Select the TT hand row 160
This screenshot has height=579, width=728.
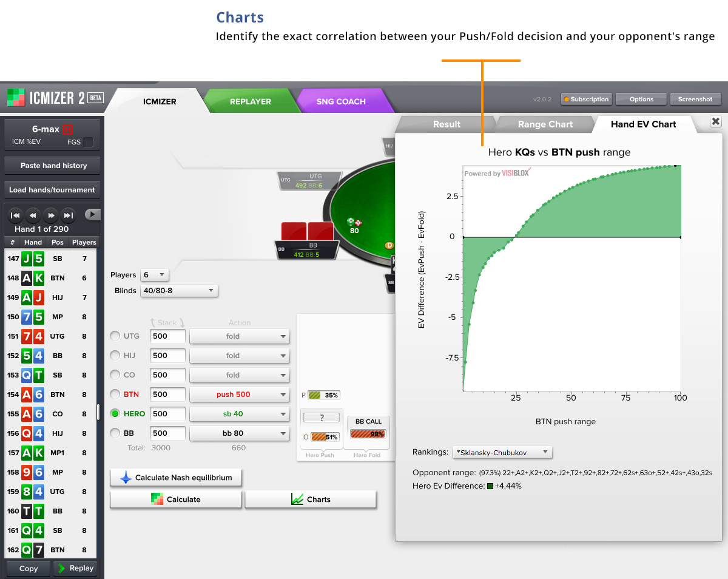[x=51, y=511]
